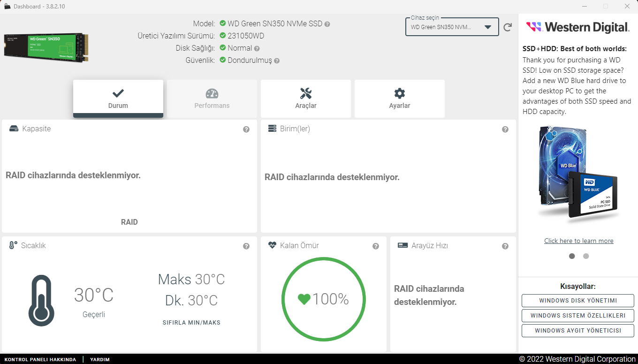This screenshot has width=638, height=364.
Task: Click the thermometer temperature icon
Action: pos(41,301)
